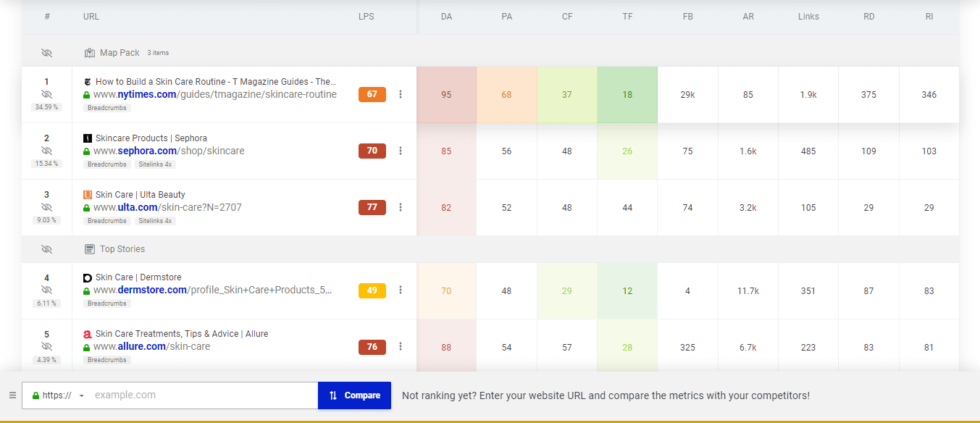Click the Top Stories news icon
This screenshot has width=980, height=423.
pyautogui.click(x=90, y=249)
